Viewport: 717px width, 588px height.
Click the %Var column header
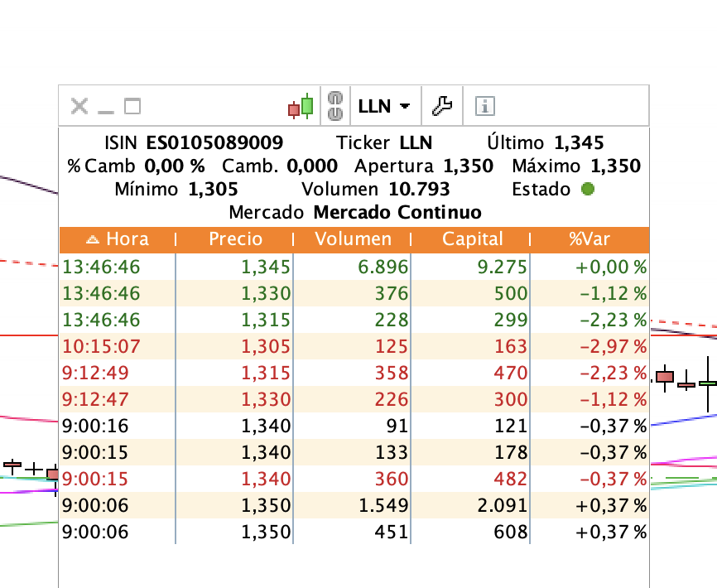589,240
